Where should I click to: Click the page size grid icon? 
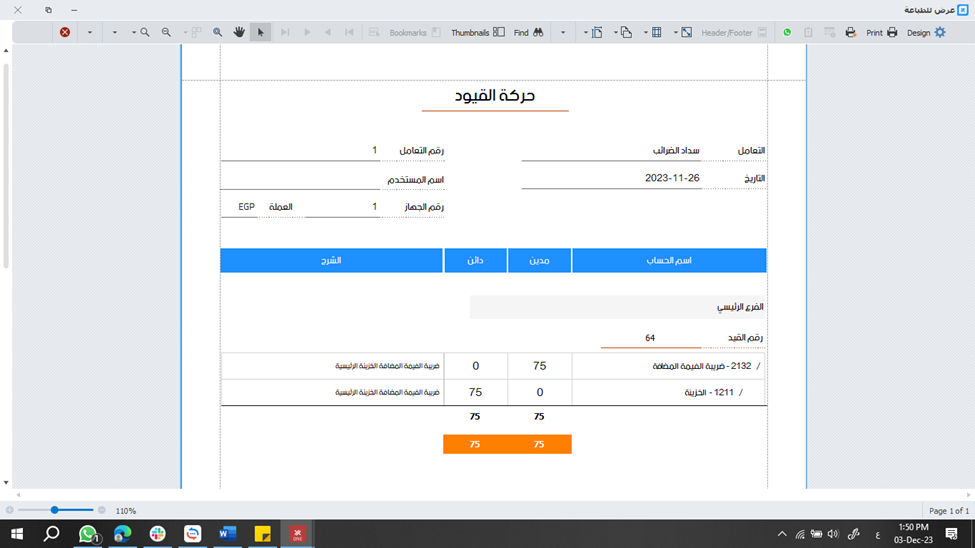[x=656, y=32]
